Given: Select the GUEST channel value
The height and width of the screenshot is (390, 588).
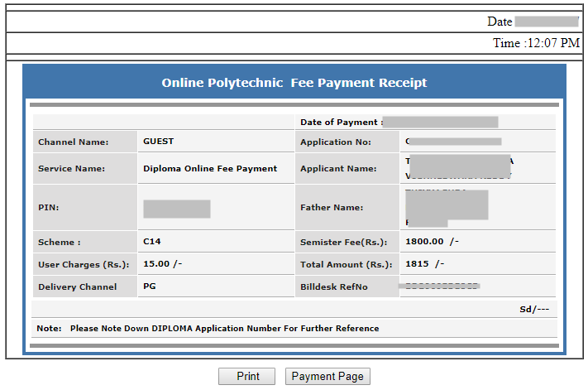Looking at the screenshot, I should point(159,142).
